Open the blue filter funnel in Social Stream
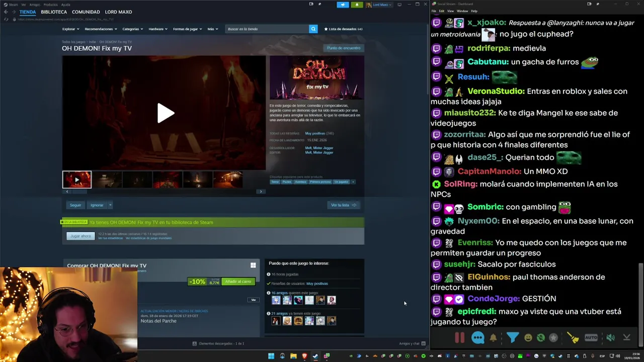Viewport: 644px width, 362px height. 512,337
